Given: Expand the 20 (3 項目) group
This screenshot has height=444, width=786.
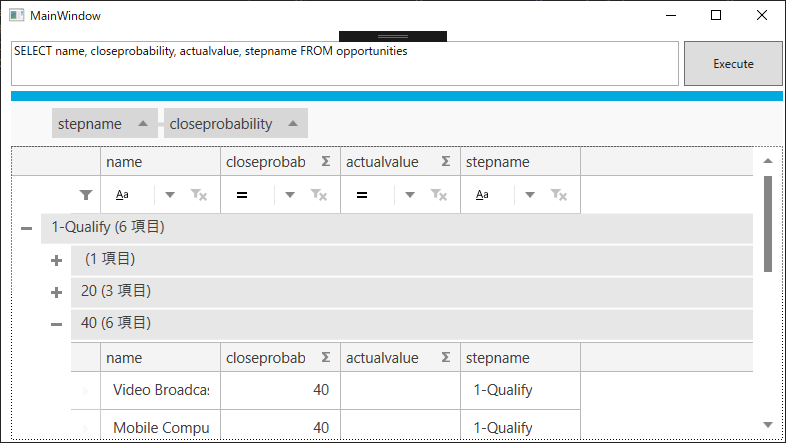Looking at the screenshot, I should tap(56, 292).
